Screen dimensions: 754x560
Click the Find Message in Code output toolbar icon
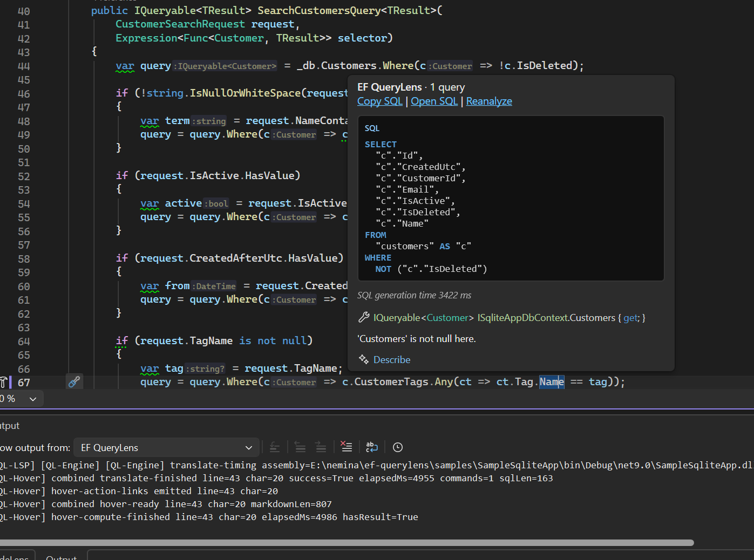(274, 447)
